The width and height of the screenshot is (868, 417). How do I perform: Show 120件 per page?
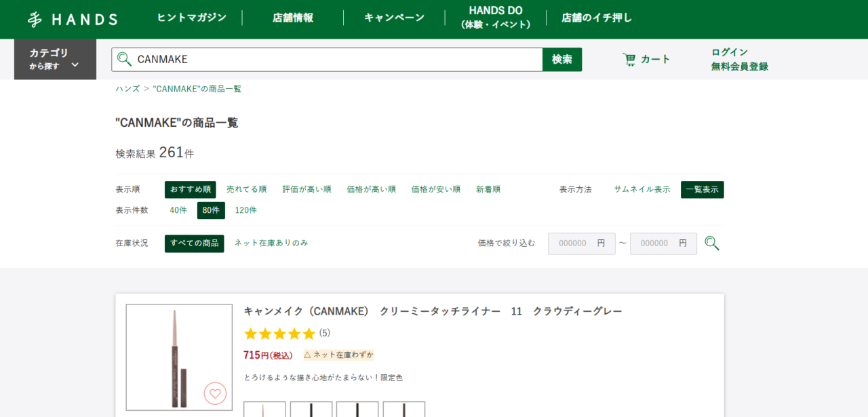pyautogui.click(x=246, y=210)
